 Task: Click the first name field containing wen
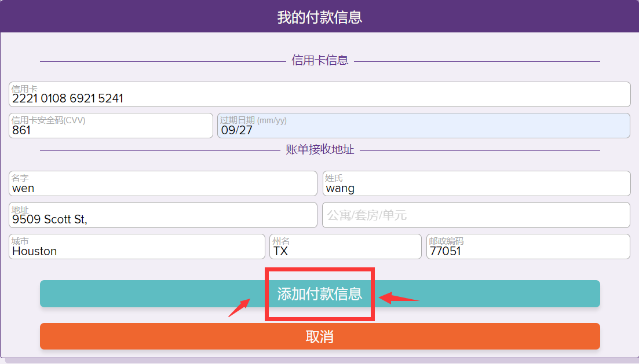click(163, 184)
